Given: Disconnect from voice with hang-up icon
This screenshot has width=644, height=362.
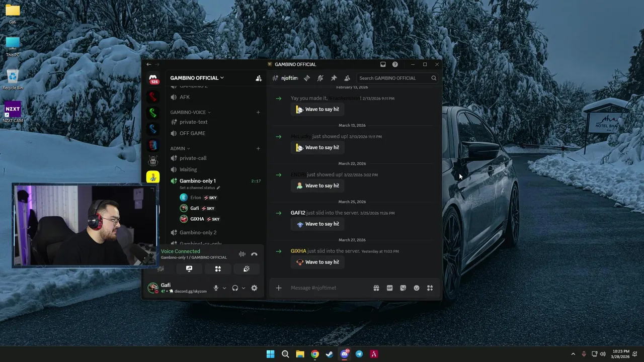Looking at the screenshot, I should [254, 254].
